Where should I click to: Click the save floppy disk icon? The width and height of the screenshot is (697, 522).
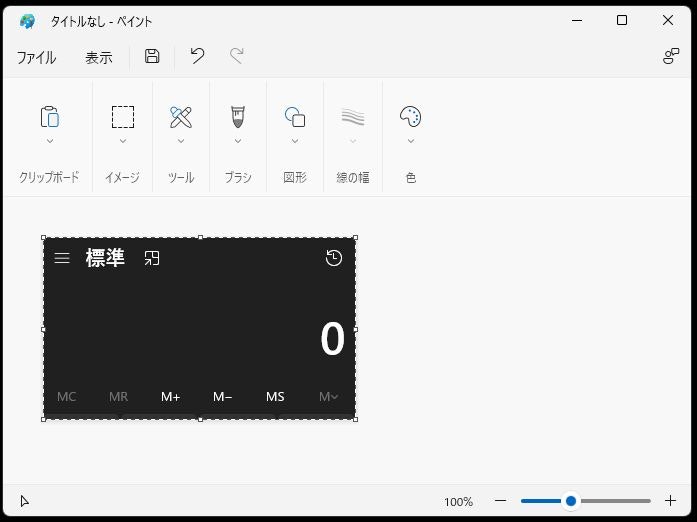152,56
